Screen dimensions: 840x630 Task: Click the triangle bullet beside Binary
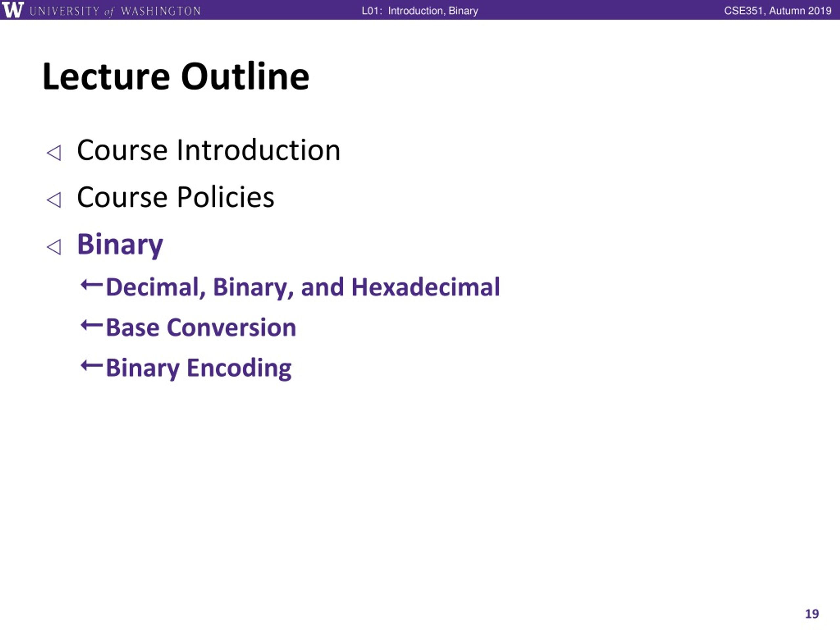[53, 247]
